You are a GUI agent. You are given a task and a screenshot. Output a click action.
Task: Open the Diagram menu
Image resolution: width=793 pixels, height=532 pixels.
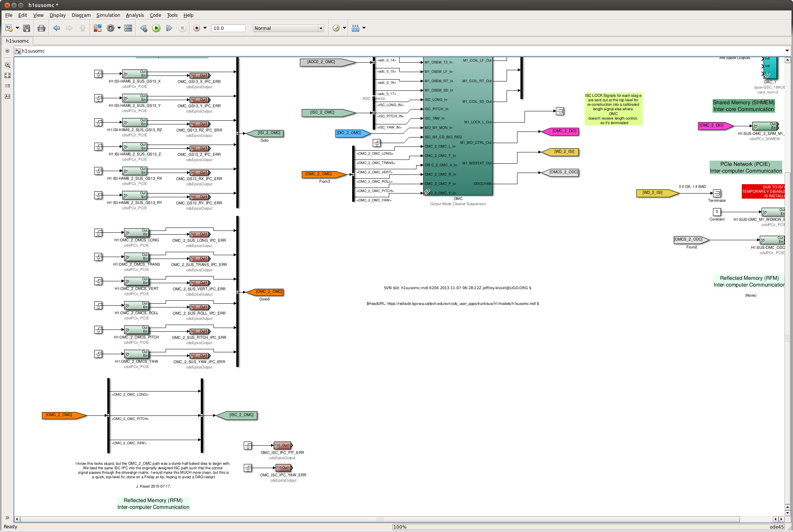click(81, 15)
